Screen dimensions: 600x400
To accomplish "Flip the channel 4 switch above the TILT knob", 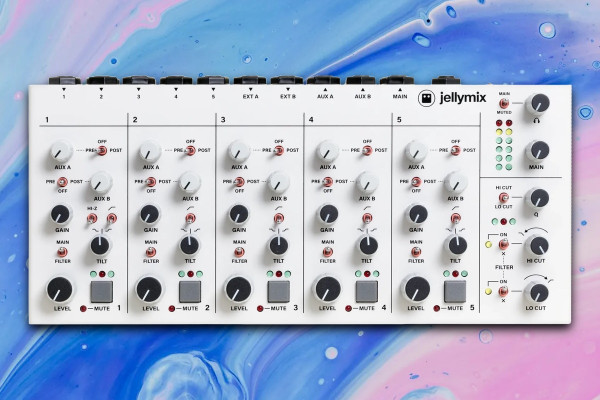I will 367,219.
